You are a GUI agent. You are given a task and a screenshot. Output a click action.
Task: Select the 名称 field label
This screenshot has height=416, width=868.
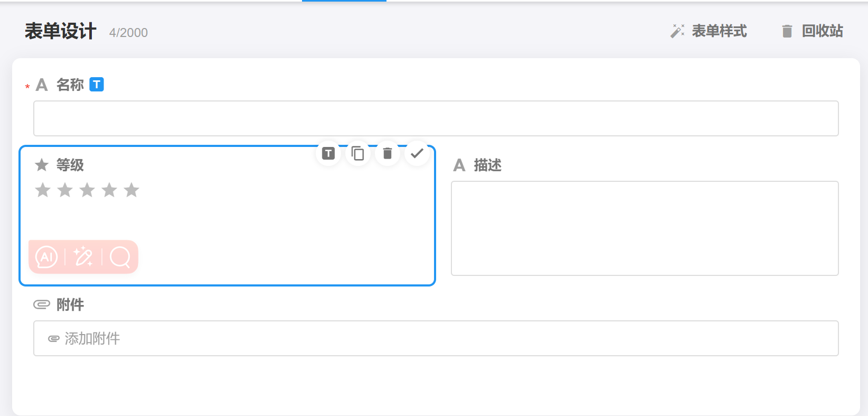[x=70, y=85]
